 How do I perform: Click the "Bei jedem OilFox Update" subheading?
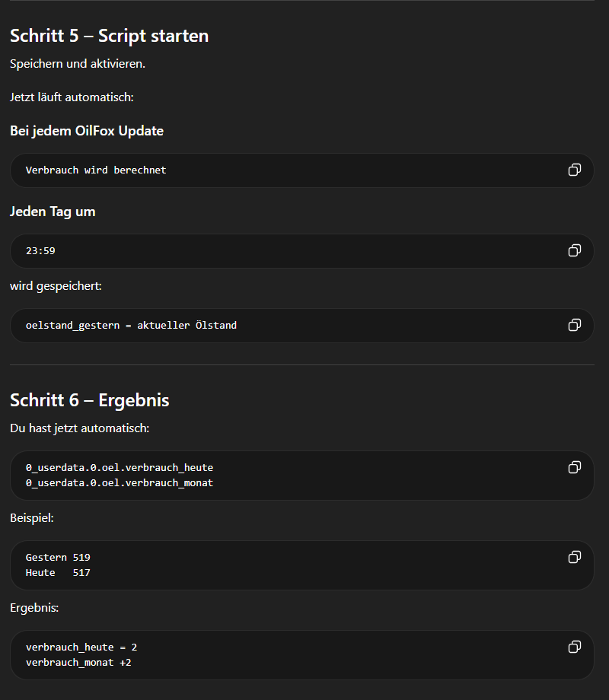[87, 131]
